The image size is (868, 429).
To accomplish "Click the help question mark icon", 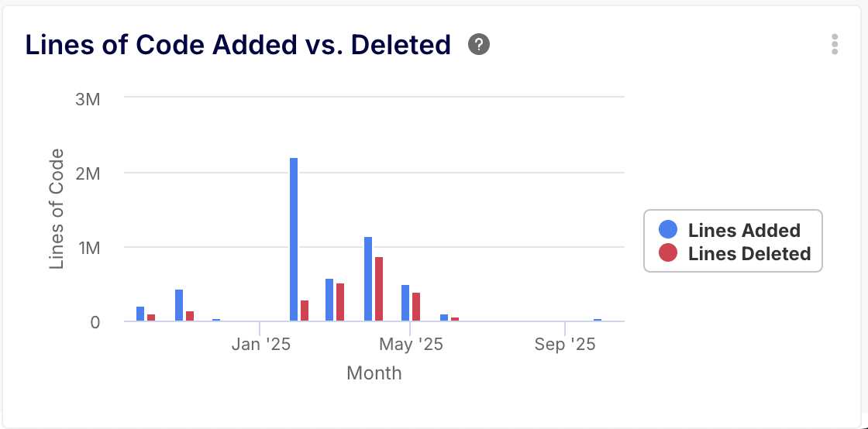I will click(479, 45).
